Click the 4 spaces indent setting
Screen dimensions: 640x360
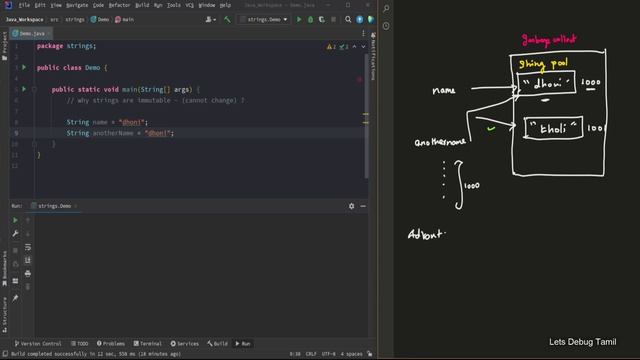pyautogui.click(x=351, y=354)
